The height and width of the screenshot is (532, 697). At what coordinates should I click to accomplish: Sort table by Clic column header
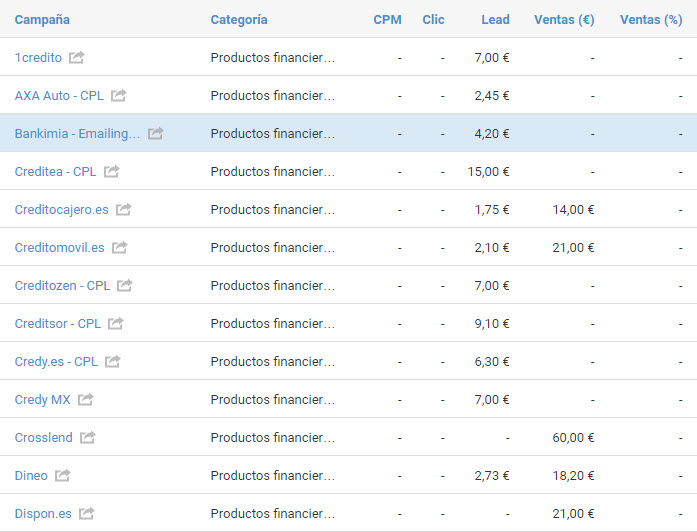click(x=433, y=20)
